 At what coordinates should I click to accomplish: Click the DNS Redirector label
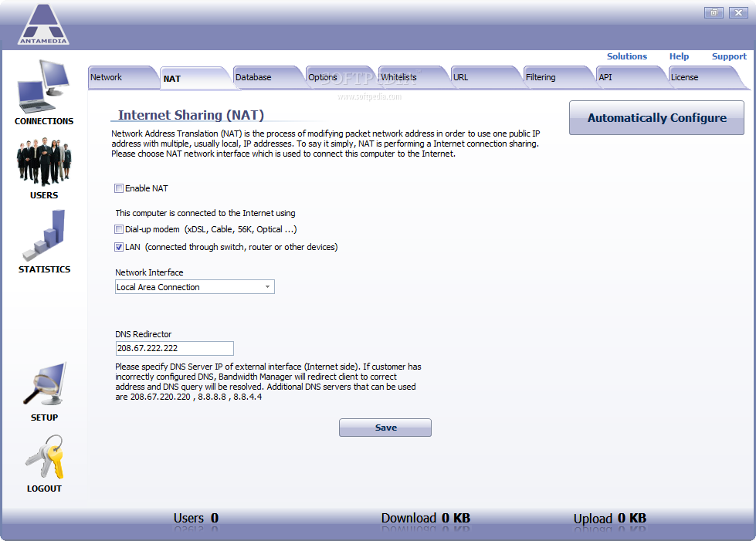pyautogui.click(x=144, y=334)
